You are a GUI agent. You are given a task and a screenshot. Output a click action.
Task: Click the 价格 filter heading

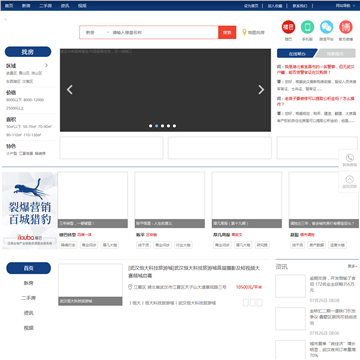[x=11, y=92]
